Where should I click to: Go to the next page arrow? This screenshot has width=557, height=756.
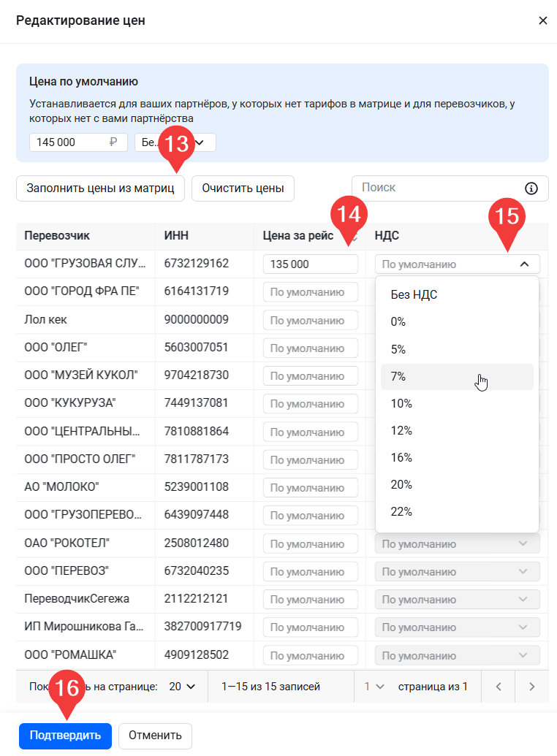pos(531,687)
